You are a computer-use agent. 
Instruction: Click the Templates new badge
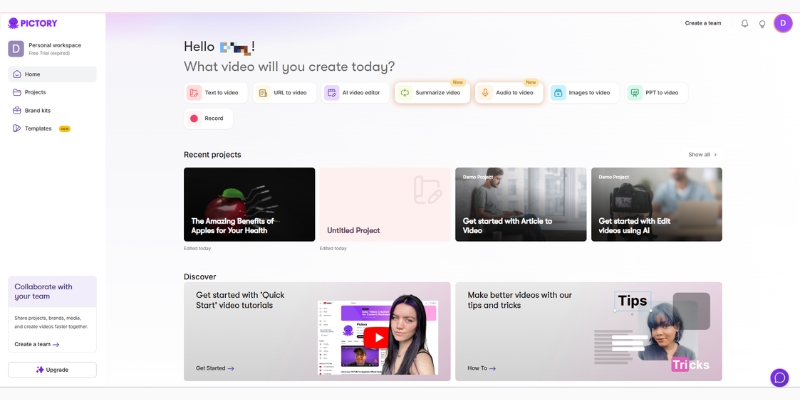tap(64, 129)
